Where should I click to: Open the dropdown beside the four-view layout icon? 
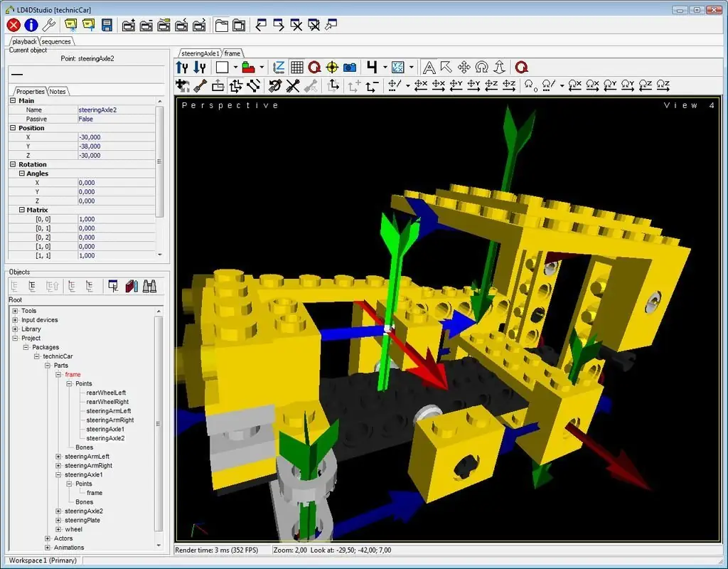(385, 68)
